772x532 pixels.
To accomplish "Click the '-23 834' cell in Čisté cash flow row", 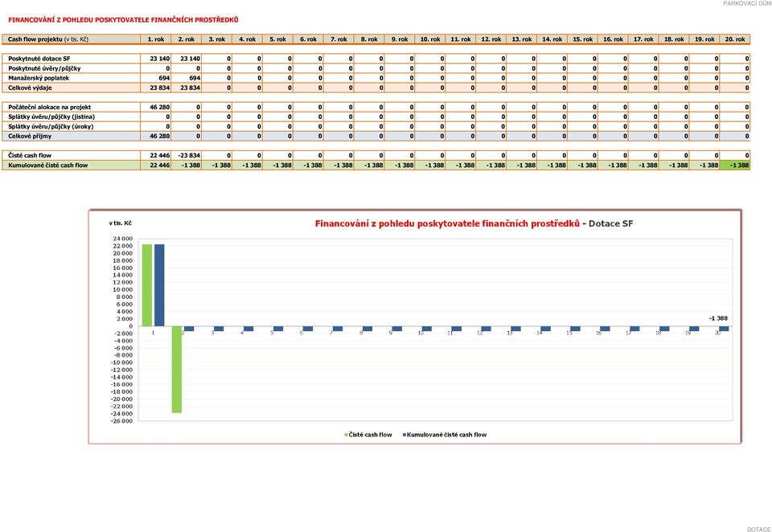I will (x=189, y=156).
